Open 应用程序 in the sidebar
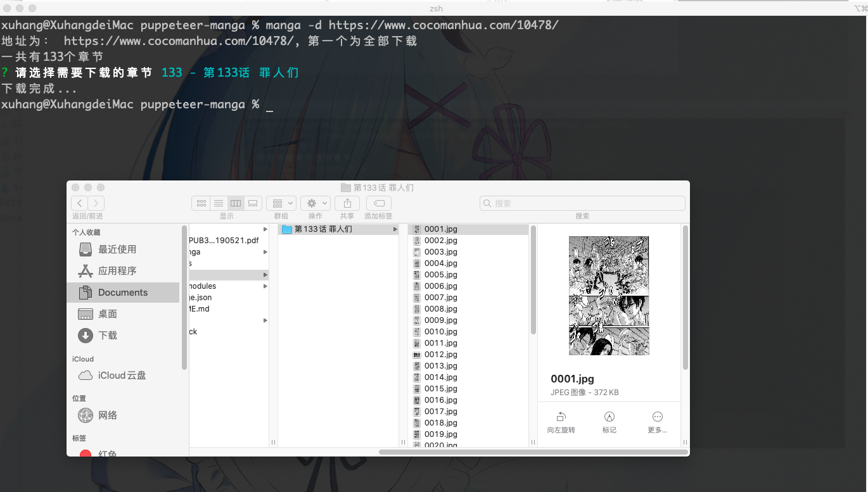This screenshot has width=868, height=492. [124, 271]
